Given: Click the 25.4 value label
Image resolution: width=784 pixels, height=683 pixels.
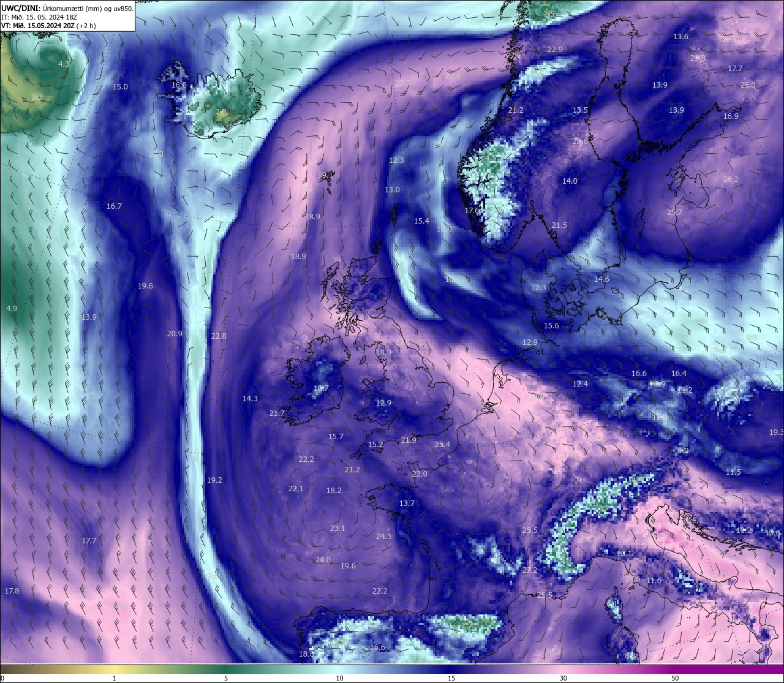Looking at the screenshot, I should pos(442,444).
